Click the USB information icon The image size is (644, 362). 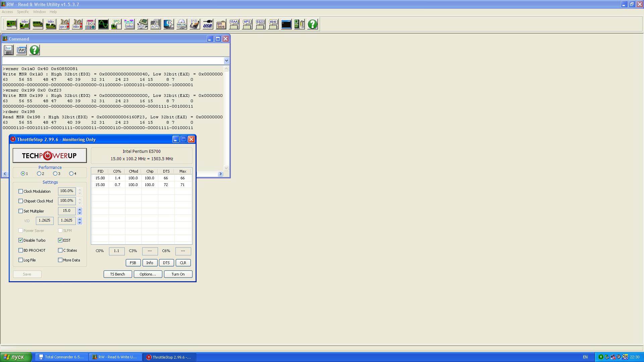[208, 24]
